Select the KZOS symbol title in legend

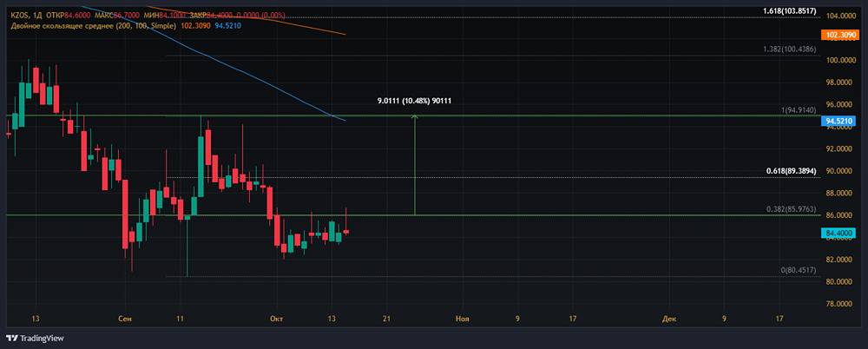click(x=19, y=16)
